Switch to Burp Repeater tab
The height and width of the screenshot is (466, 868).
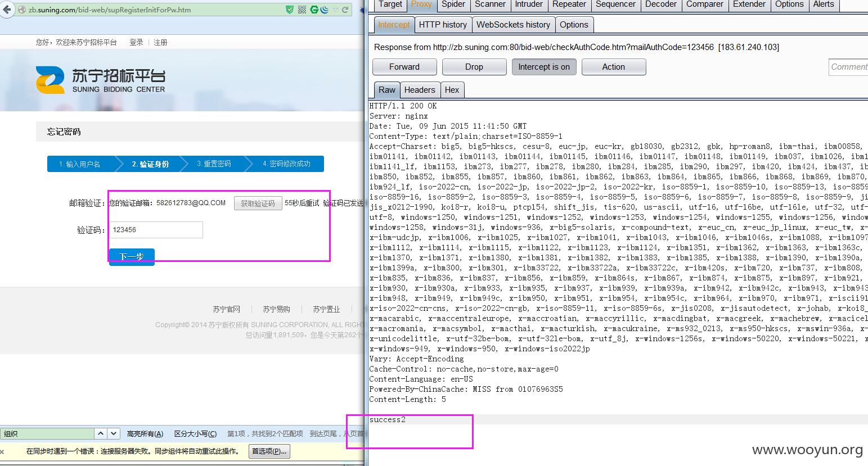(x=569, y=4)
